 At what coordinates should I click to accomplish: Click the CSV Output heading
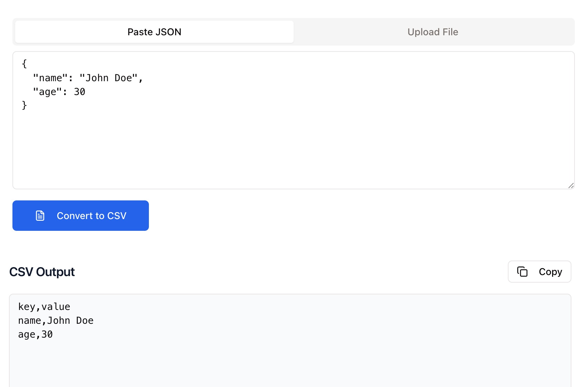[x=42, y=272]
